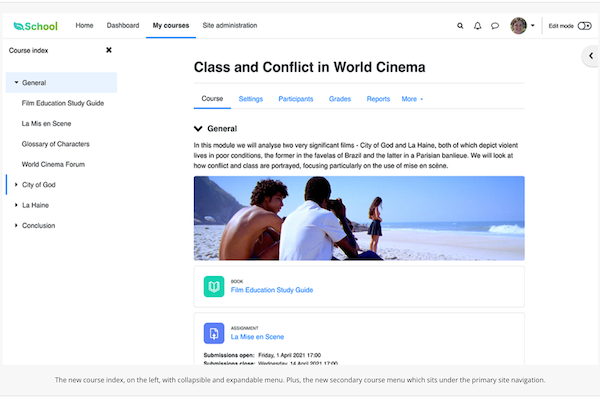Click the user profile avatar
The height and width of the screenshot is (400, 600).
(x=518, y=25)
